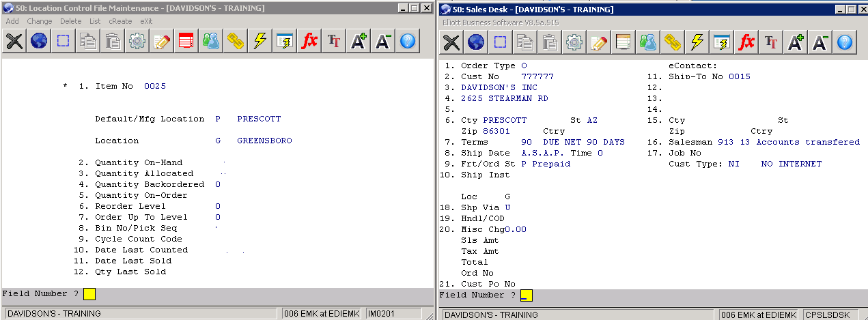The image size is (868, 320).
Task: Click the lightning bolt icon in Location Control toolbar
Action: click(x=260, y=41)
